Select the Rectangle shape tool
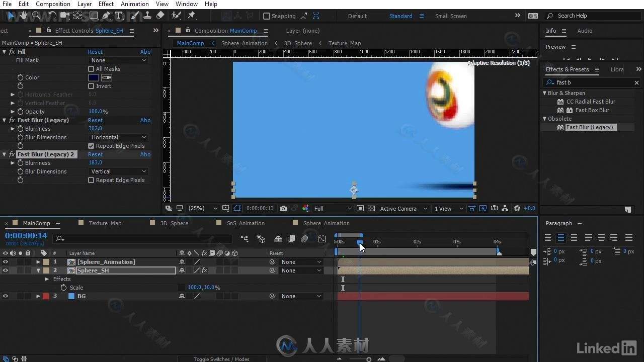This screenshot has height=362, width=644. (94, 16)
